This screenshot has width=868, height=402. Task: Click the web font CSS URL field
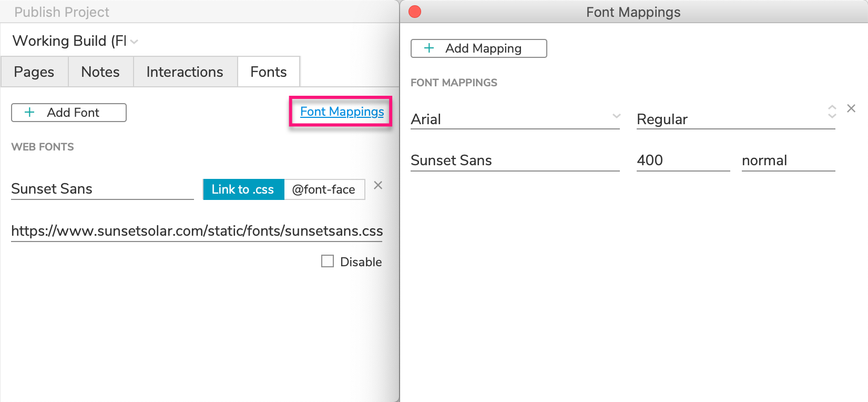[x=197, y=231]
